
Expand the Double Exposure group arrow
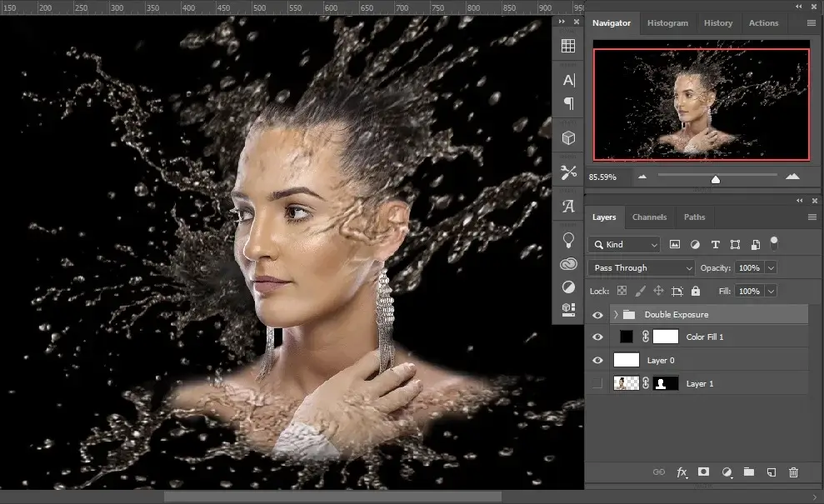[x=617, y=314]
